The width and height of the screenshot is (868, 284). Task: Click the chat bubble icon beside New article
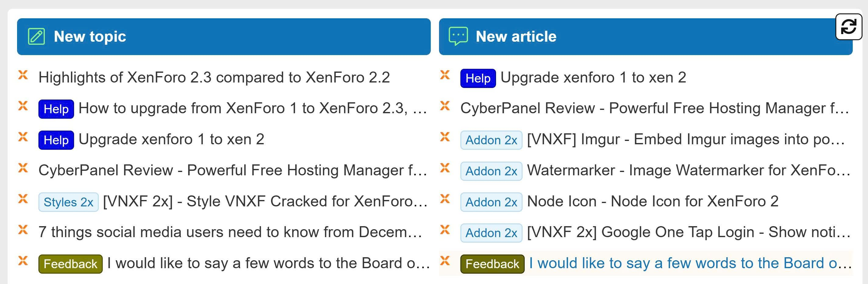click(x=458, y=36)
